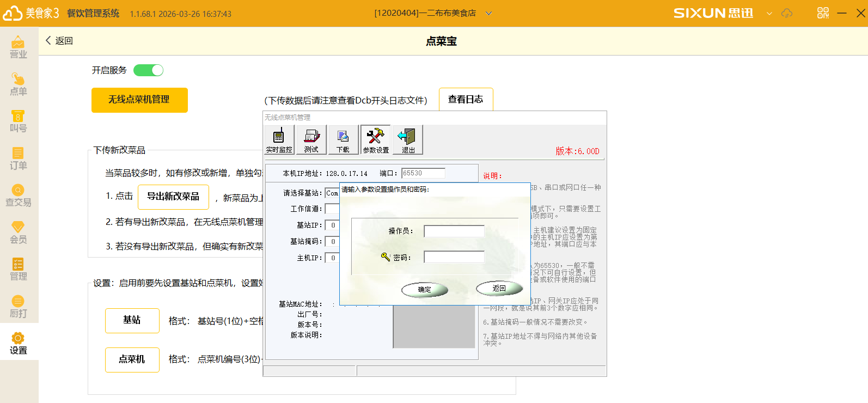Screen dimensions: 868x403
Task: Select the 下载 download toolbar icon
Action: click(x=343, y=140)
